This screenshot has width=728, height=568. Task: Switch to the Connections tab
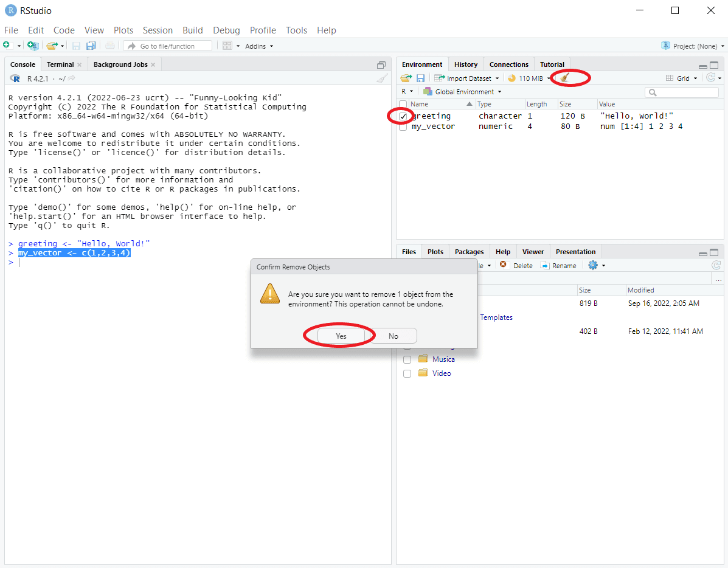(509, 64)
